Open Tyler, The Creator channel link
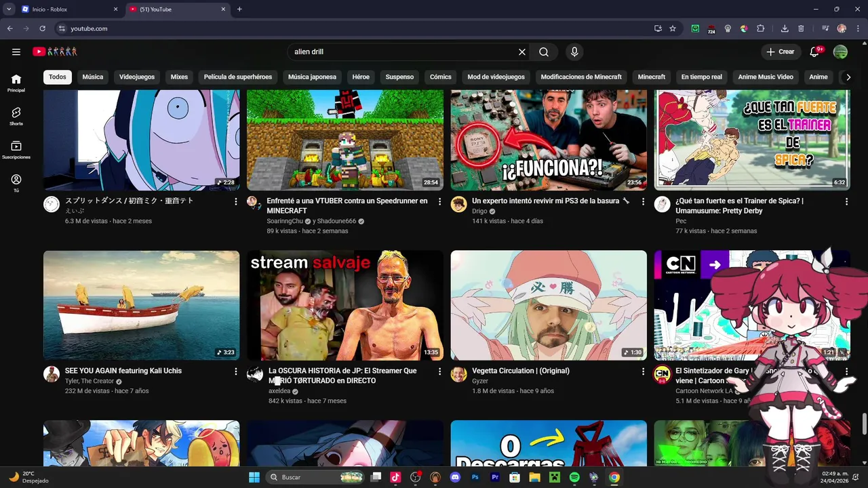Viewport: 868px width, 488px height. pos(90,381)
